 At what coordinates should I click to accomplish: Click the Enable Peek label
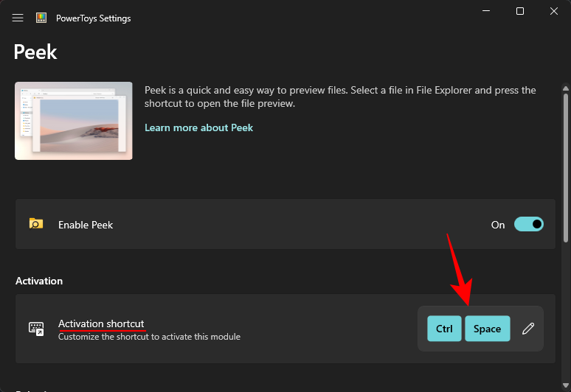(86, 225)
